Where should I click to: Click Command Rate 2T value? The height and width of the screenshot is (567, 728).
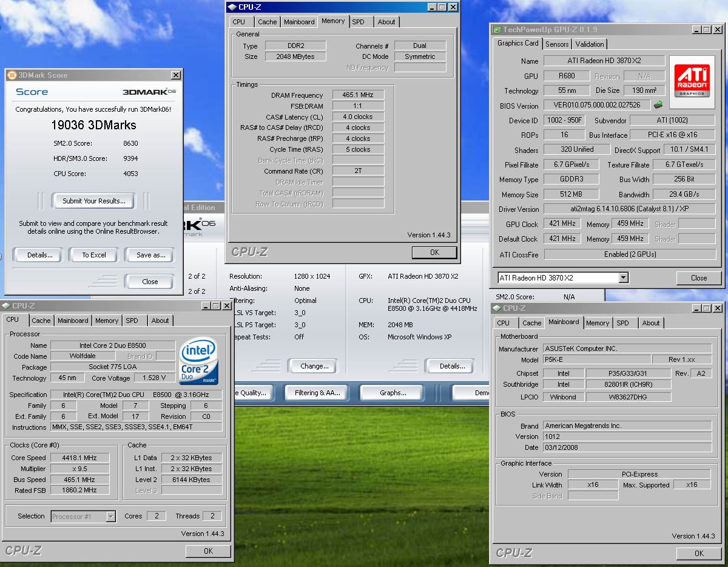(x=358, y=172)
